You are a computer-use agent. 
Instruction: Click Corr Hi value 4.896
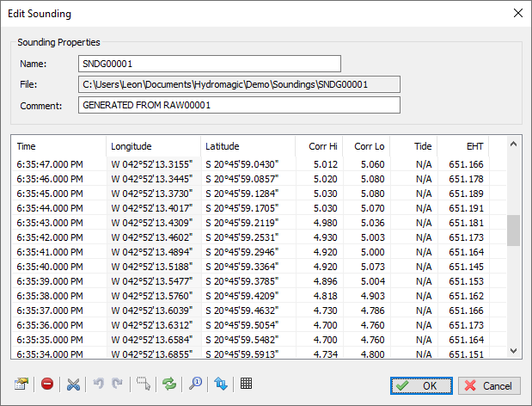[326, 281]
